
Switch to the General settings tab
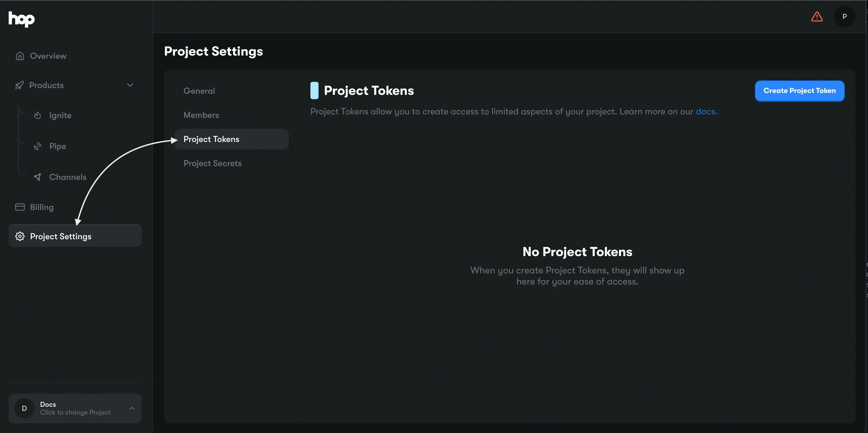coord(199,91)
